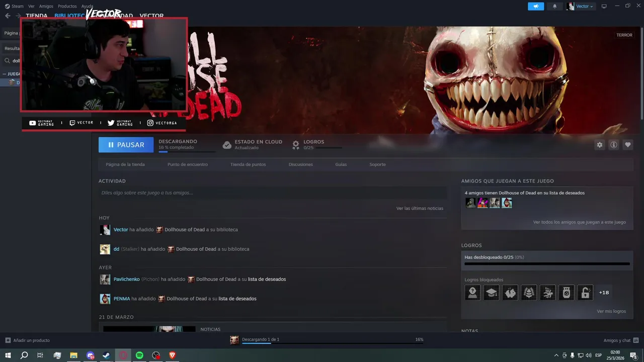Viewport: 644px width, 362px height.
Task: Select the fourth locked achievement icon
Action: 529,293
